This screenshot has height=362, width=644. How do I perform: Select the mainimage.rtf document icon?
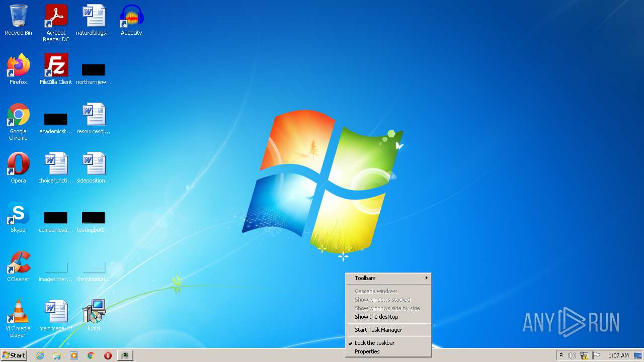coord(56,316)
